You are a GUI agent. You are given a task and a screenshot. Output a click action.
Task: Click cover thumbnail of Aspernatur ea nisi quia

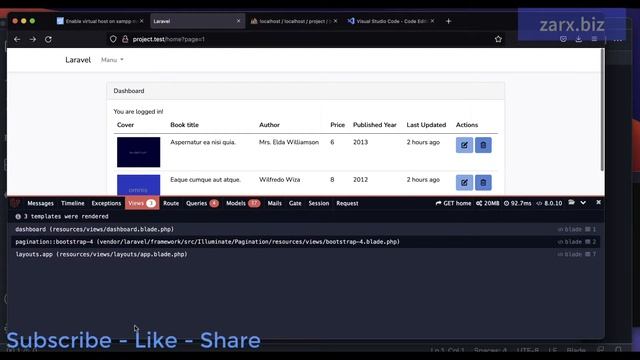138,152
